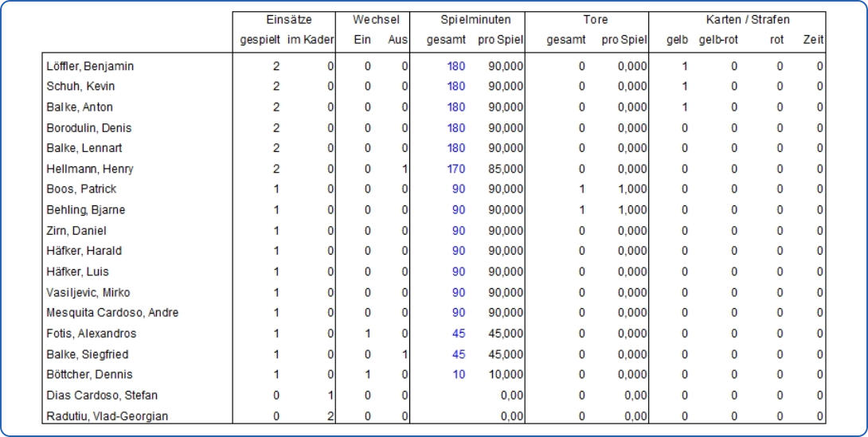Click Radutiu's im Kader value 2

330,416
